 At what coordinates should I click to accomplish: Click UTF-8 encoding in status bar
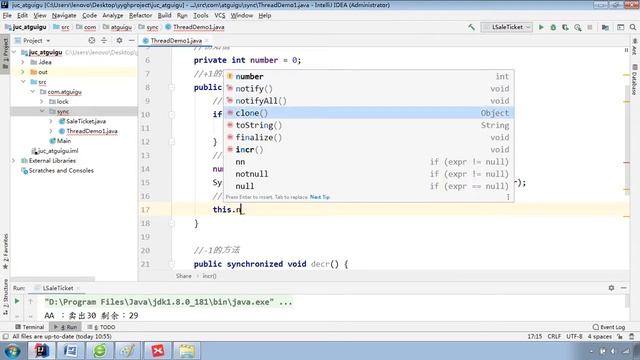(x=574, y=336)
